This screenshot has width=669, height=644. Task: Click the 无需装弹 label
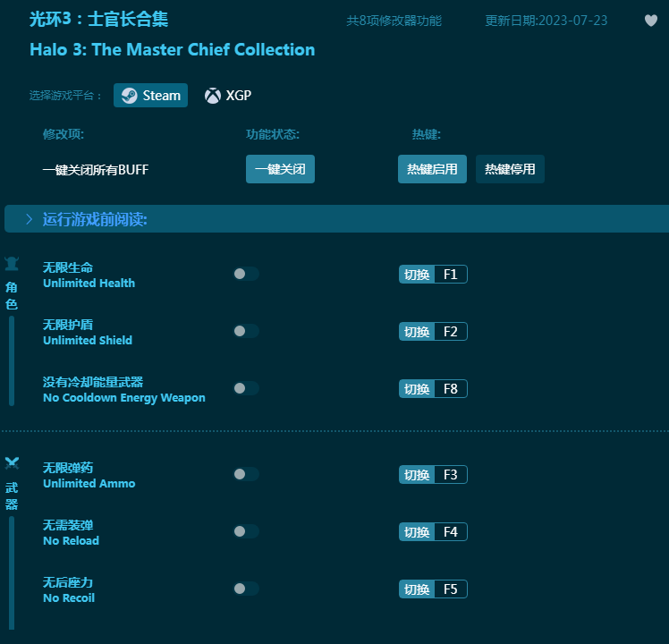point(68,524)
